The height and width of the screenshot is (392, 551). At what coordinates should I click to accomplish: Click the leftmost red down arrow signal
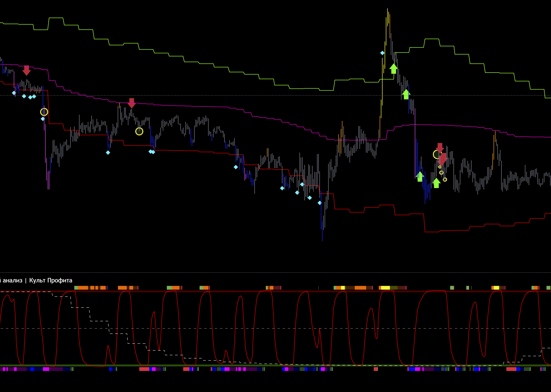coord(27,70)
